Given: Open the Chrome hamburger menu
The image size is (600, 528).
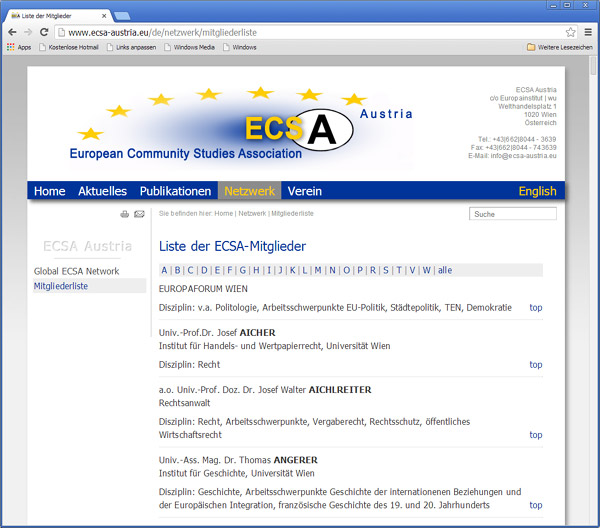Looking at the screenshot, I should (x=588, y=32).
